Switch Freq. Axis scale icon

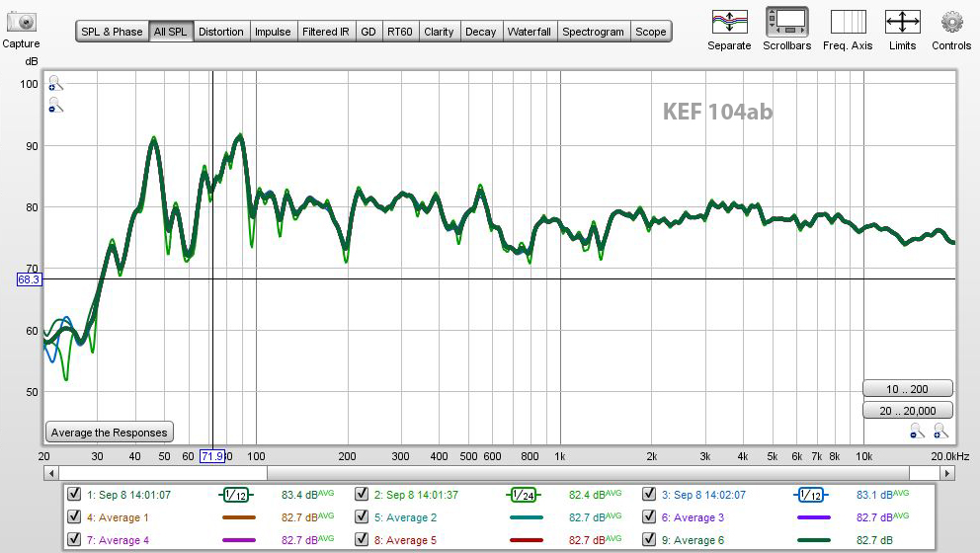pyautogui.click(x=849, y=23)
